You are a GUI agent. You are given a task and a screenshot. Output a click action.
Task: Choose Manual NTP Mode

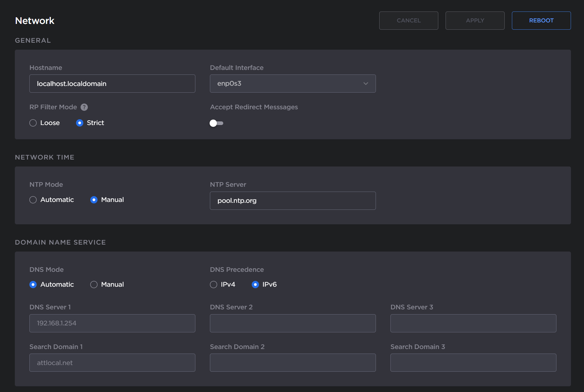click(x=93, y=200)
